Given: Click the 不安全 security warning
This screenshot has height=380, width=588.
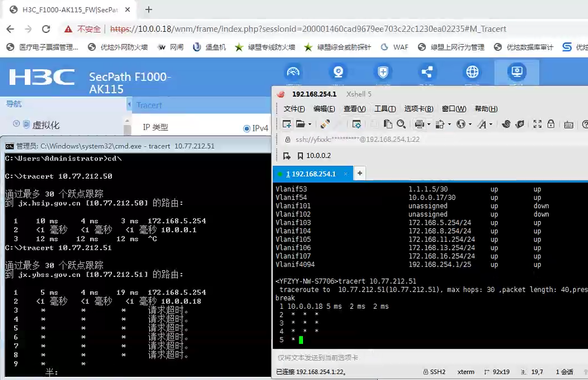Looking at the screenshot, I should pos(83,29).
